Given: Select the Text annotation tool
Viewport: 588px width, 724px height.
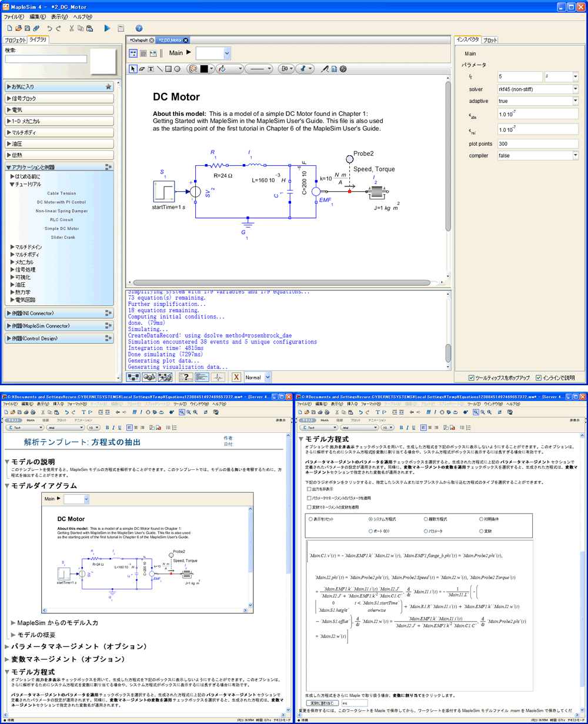Looking at the screenshot, I should pos(151,69).
